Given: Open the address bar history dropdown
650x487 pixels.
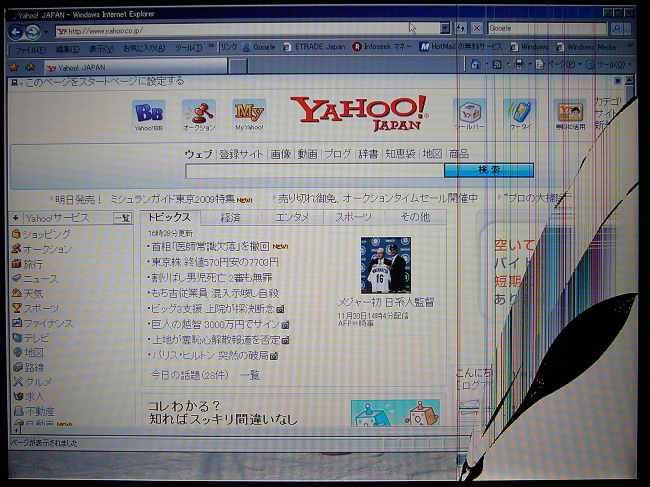Looking at the screenshot, I should 445,28.
